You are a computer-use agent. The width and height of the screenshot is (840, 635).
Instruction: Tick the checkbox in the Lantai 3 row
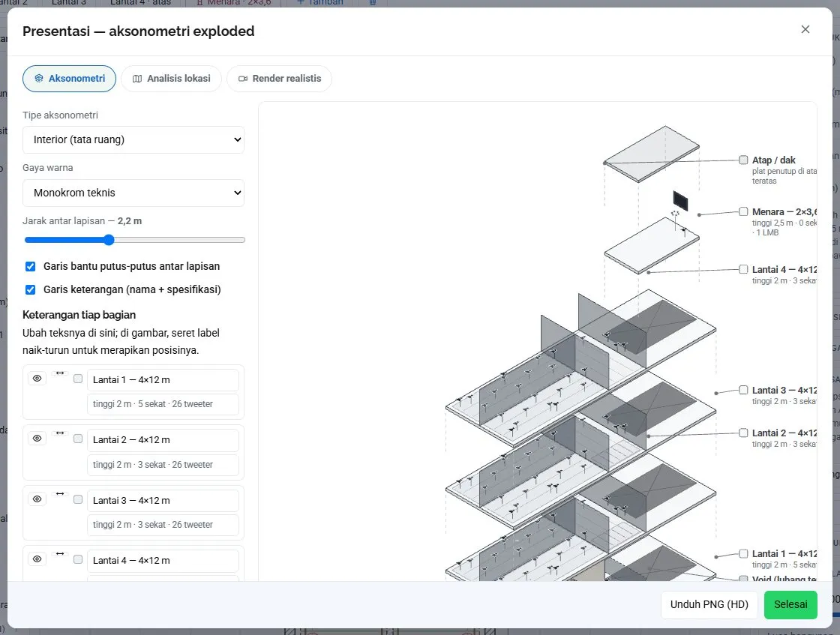[x=78, y=499]
